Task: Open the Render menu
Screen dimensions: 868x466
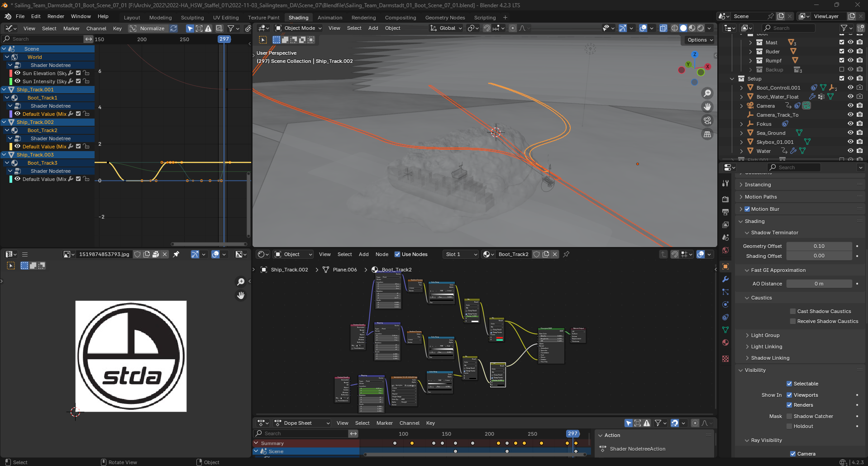Action: 56,16
